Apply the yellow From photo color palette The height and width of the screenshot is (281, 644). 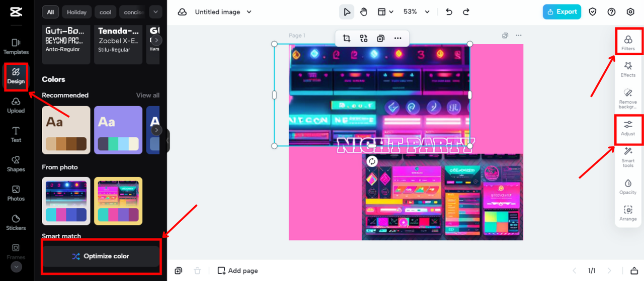(118, 201)
